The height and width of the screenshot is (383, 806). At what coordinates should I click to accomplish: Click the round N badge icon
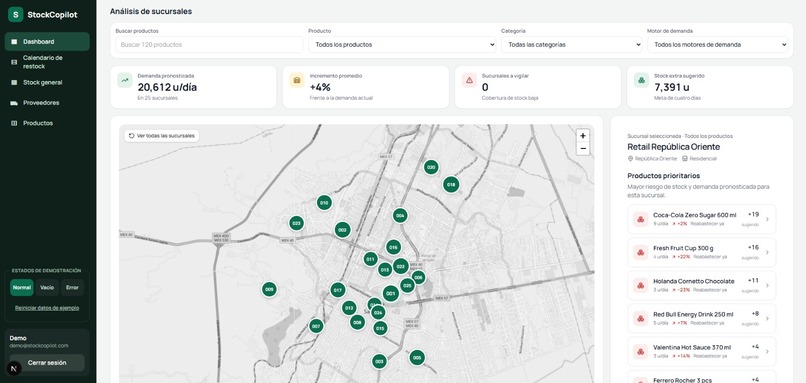14,369
